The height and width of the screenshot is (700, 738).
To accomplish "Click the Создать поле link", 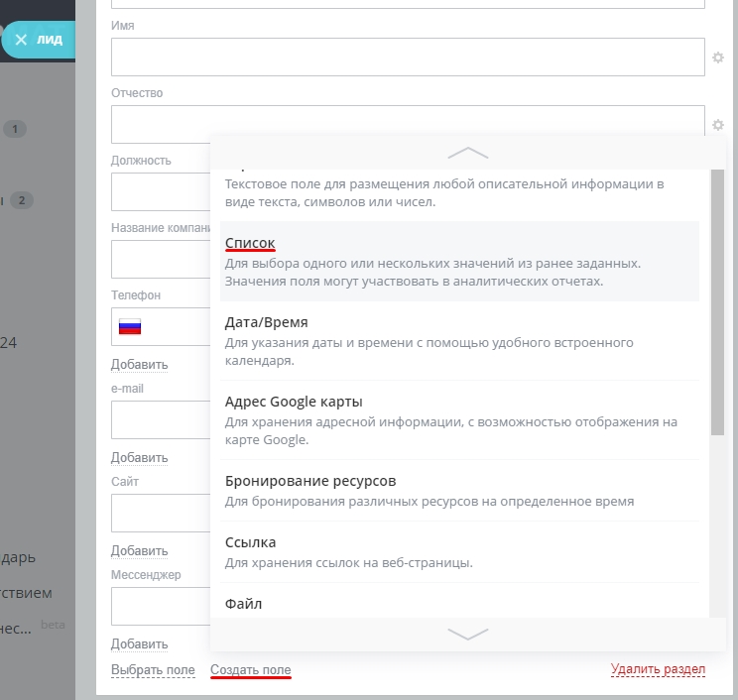I will pos(250,669).
